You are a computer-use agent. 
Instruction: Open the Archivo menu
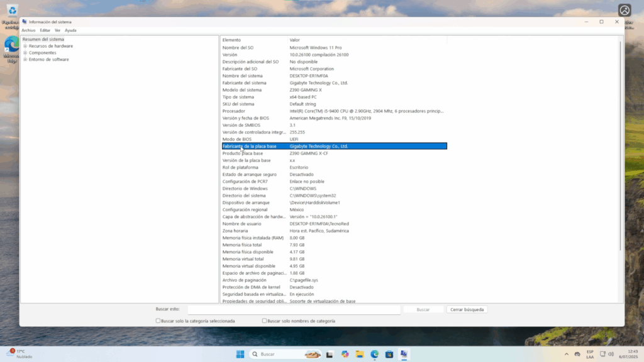pos(28,30)
